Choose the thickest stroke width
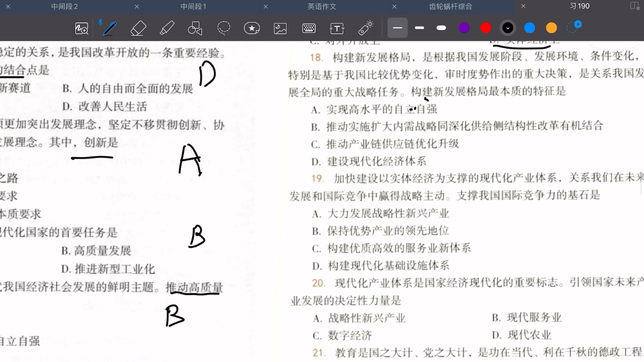644x362 pixels. coord(441,28)
